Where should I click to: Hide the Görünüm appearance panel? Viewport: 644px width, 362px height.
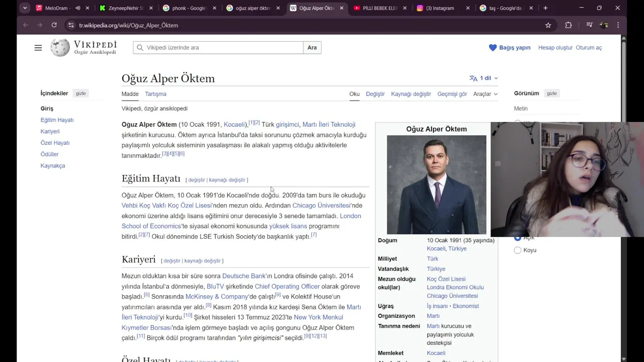pos(552,94)
